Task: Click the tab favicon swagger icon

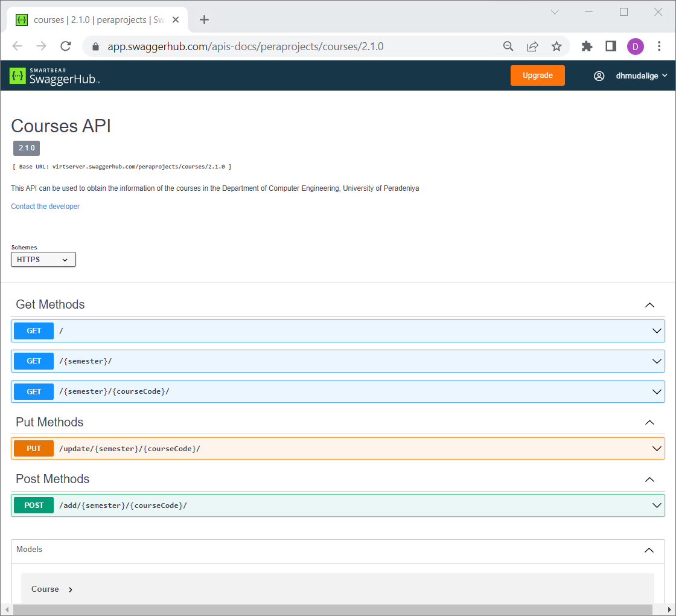Action: click(x=22, y=20)
